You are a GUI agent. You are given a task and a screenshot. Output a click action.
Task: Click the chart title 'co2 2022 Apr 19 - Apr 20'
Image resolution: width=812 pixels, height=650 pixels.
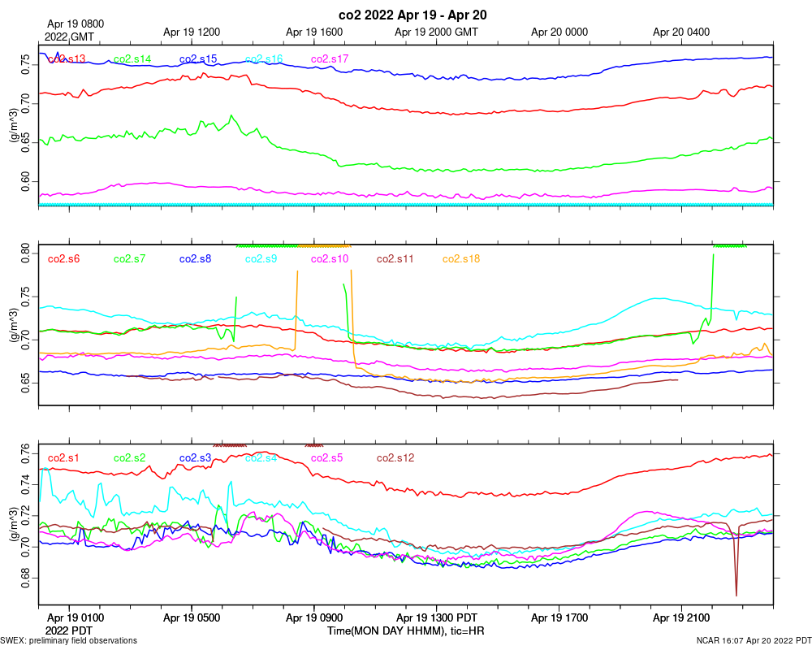point(412,15)
